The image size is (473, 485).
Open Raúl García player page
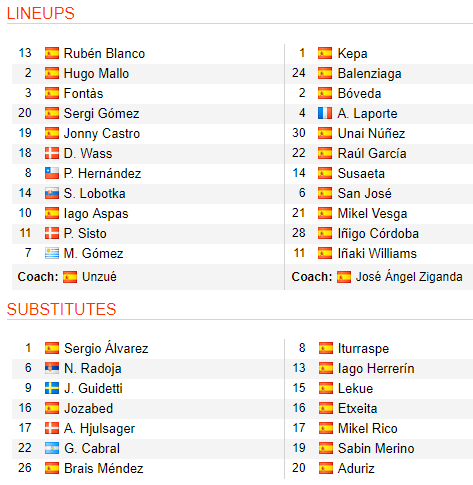[372, 153]
